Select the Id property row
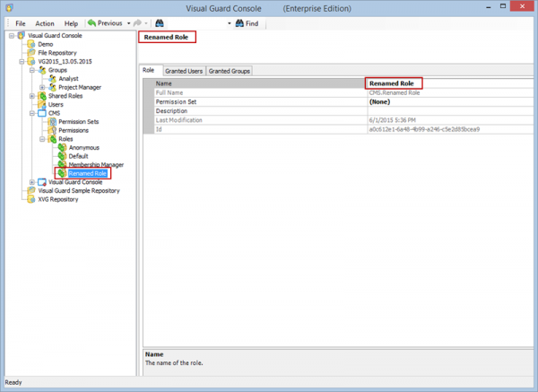 pyautogui.click(x=343, y=129)
